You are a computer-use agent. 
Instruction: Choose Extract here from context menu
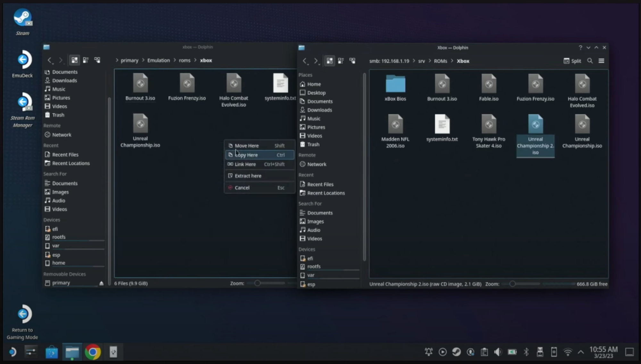coord(260,176)
